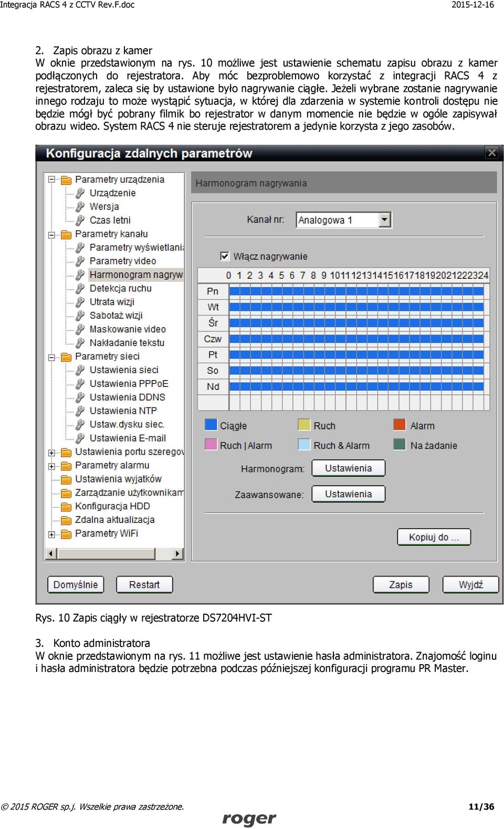
Task: Click the wrench icon beside Detekcja ruchu
Action: pos(80,288)
